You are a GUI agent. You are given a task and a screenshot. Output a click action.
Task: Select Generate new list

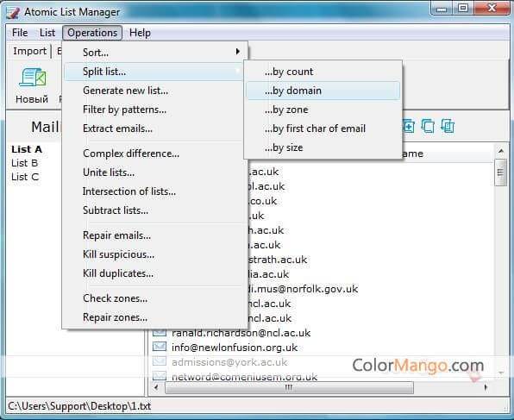coord(154,91)
